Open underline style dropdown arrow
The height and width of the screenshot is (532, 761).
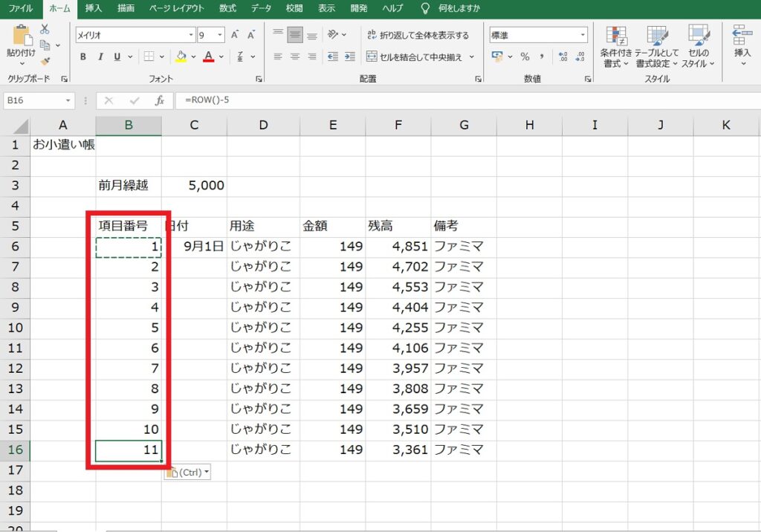click(x=130, y=56)
